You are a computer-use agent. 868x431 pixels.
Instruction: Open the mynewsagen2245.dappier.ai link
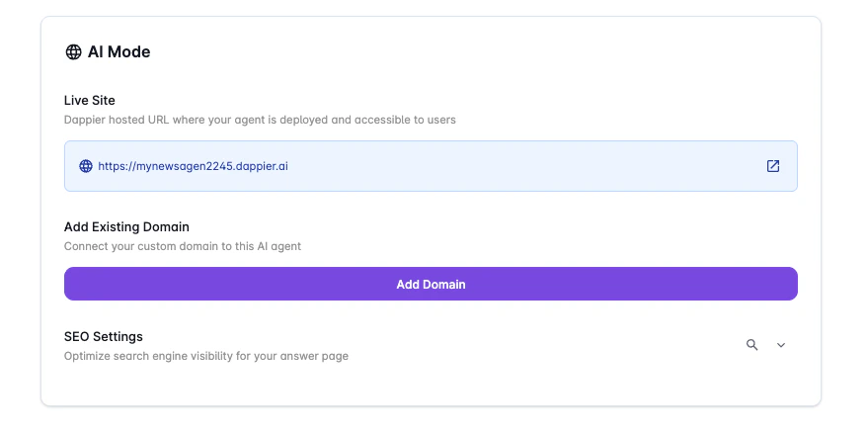tap(193, 166)
